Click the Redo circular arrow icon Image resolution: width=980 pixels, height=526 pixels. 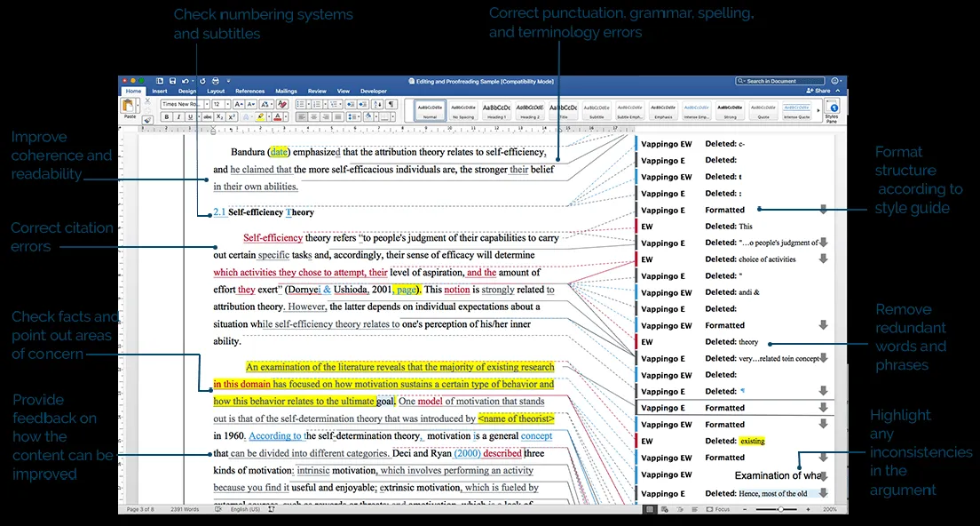coord(202,82)
